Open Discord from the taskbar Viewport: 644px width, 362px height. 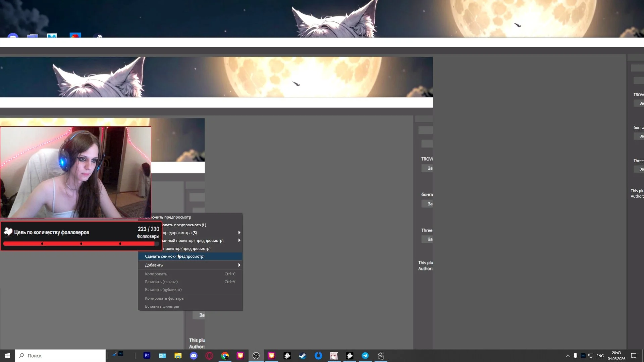[194, 356]
